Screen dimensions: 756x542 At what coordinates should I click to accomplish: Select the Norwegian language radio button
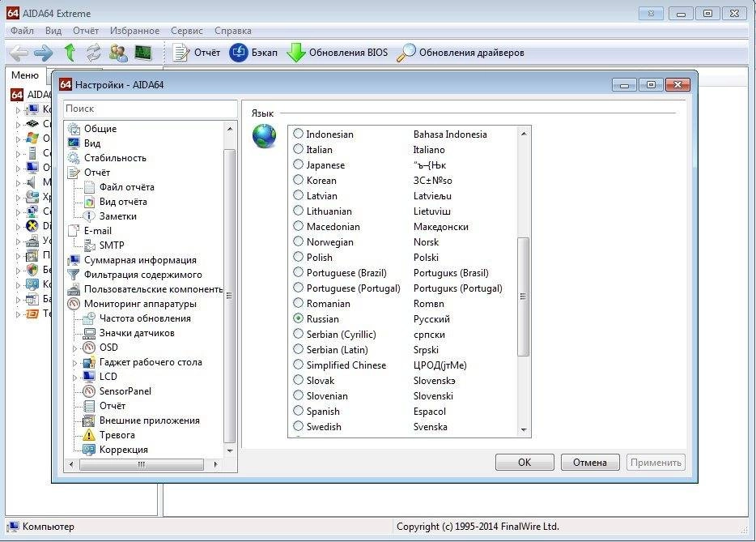pyautogui.click(x=299, y=241)
